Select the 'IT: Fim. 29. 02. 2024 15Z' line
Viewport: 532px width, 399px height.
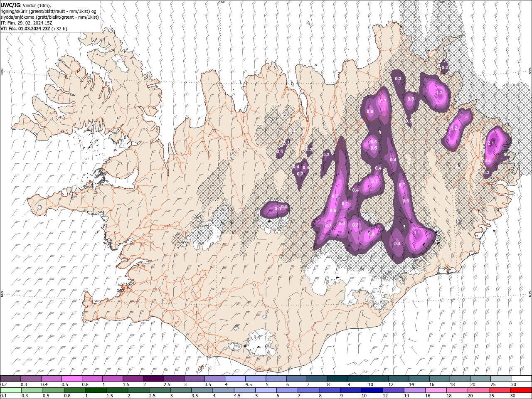pyautogui.click(x=27, y=23)
